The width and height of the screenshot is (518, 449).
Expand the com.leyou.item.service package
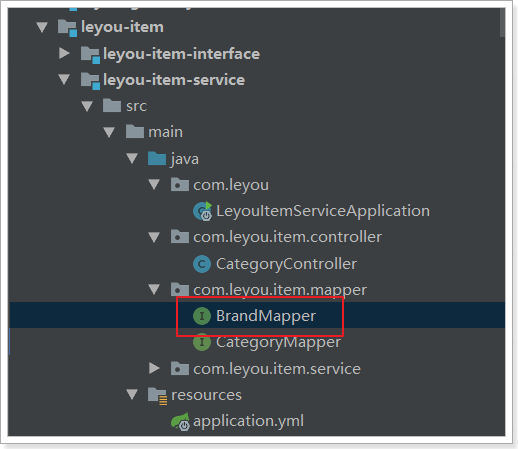tap(154, 368)
